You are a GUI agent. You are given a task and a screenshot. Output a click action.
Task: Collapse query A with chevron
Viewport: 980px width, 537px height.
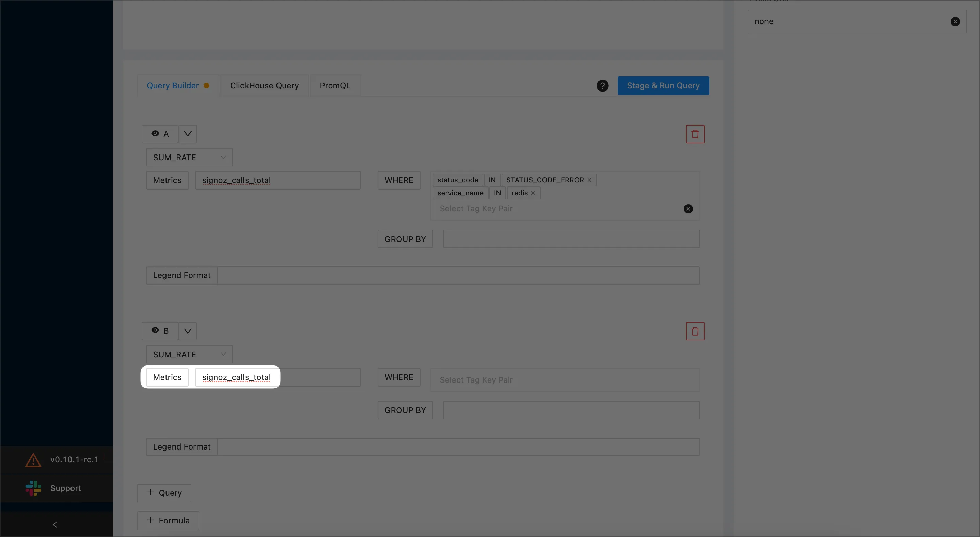(x=188, y=134)
